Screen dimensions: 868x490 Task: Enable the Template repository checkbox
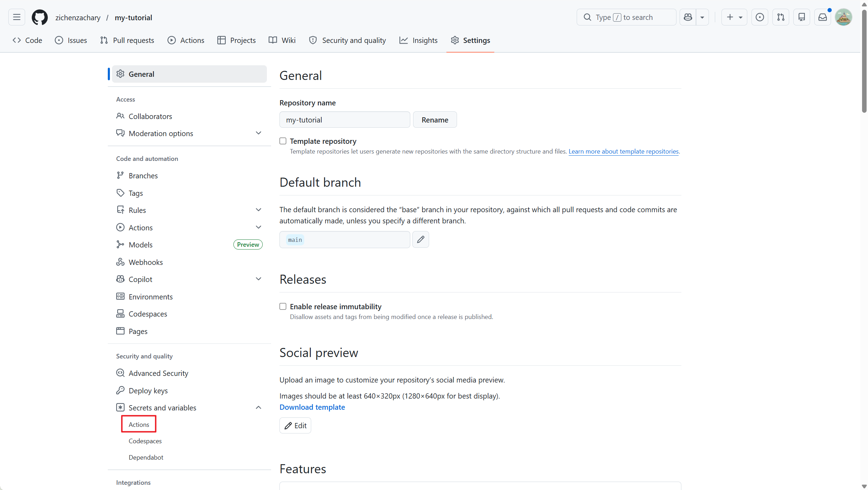click(x=283, y=141)
